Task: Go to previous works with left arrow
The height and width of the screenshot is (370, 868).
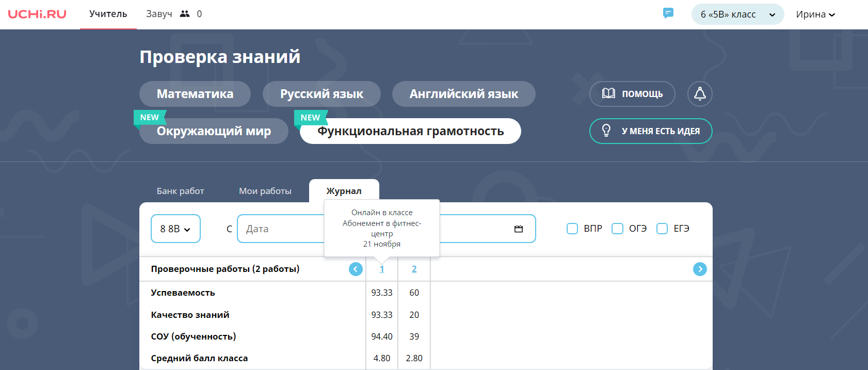Action: 356,269
